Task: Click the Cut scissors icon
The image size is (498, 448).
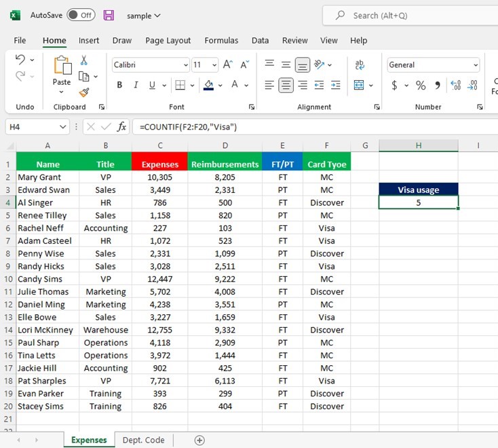Action: coord(84,60)
